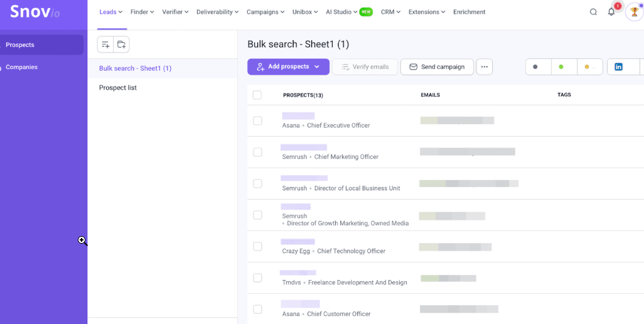Viewport: 644px width, 324px height.
Task: Filter by green valid email status dot
Action: tap(561, 67)
